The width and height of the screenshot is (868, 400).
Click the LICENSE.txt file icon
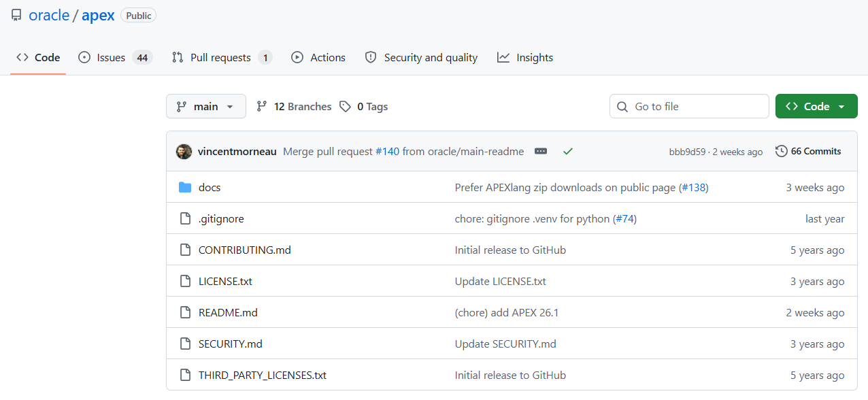tap(185, 281)
